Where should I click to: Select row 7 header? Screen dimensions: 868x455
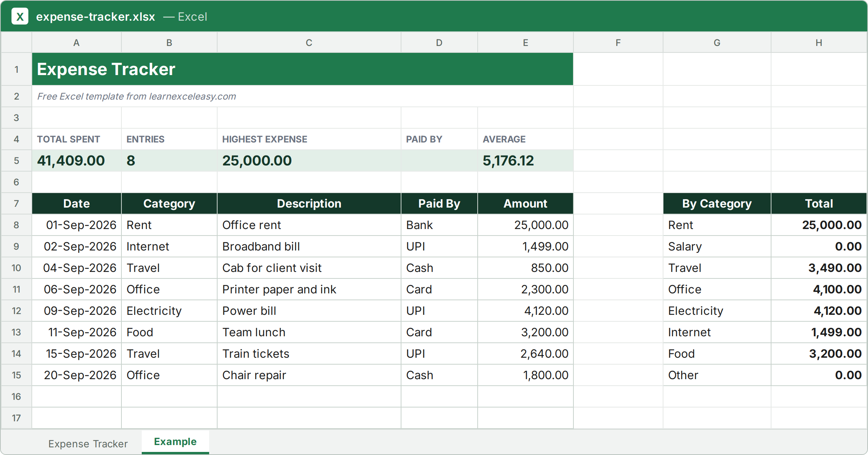[x=16, y=203]
